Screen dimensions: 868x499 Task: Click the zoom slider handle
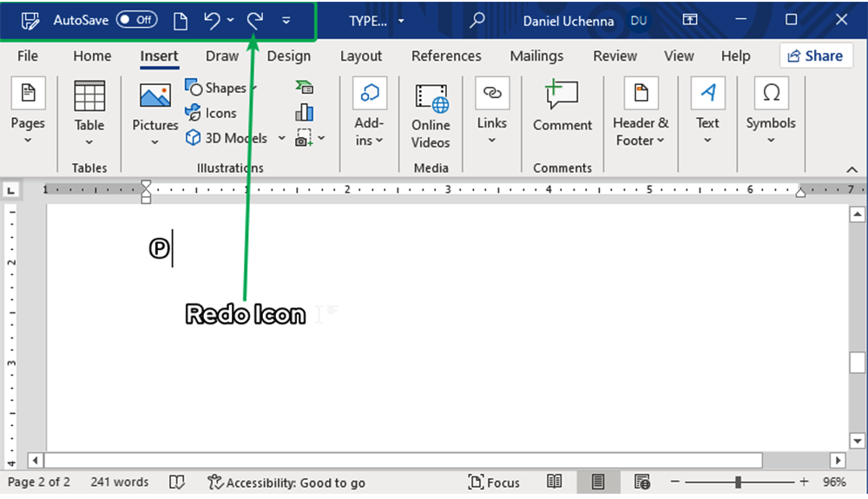pyautogui.click(x=738, y=483)
